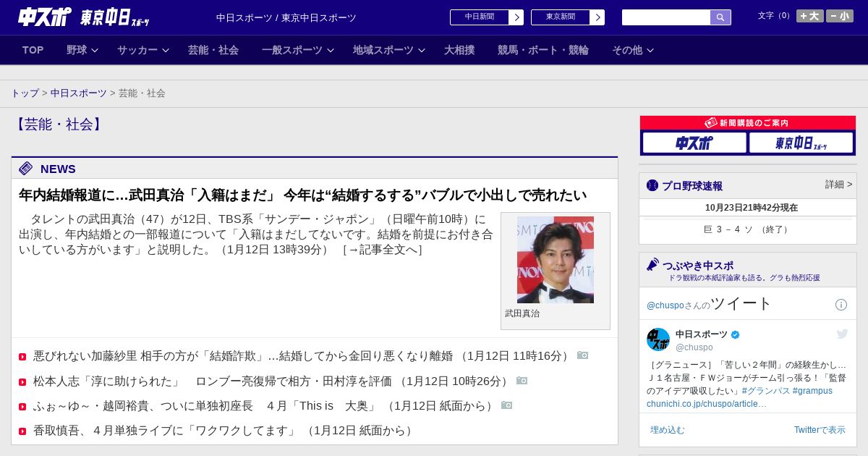The height and width of the screenshot is (456, 868).
Task: Click the 記事全文へ link
Action: [382, 250]
